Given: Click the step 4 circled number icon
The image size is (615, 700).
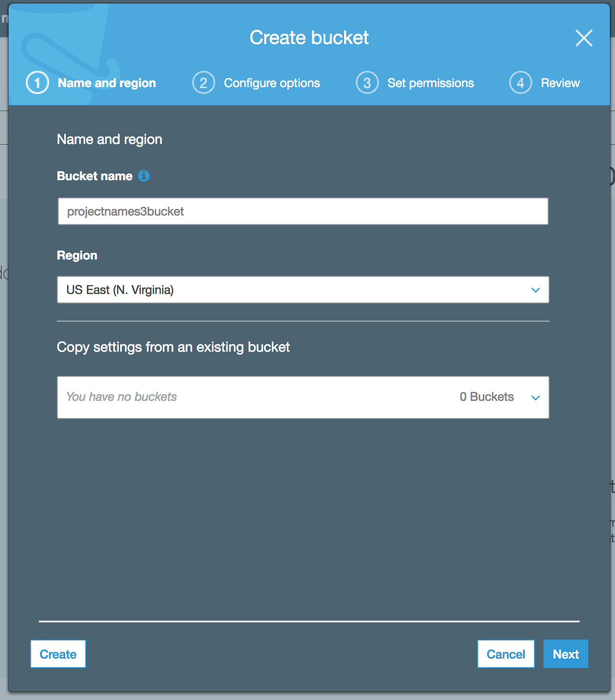Looking at the screenshot, I should coord(520,82).
